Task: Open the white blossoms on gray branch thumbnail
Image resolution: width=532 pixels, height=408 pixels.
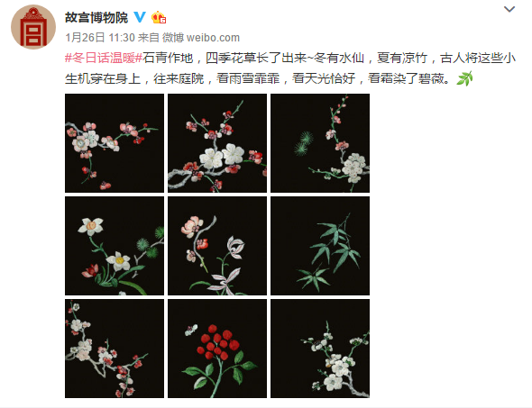Action: (217, 143)
